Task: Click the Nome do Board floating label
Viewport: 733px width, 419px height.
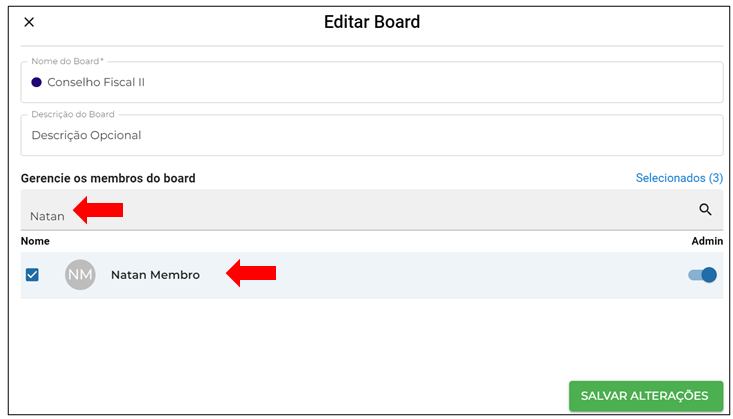Action: click(x=67, y=61)
